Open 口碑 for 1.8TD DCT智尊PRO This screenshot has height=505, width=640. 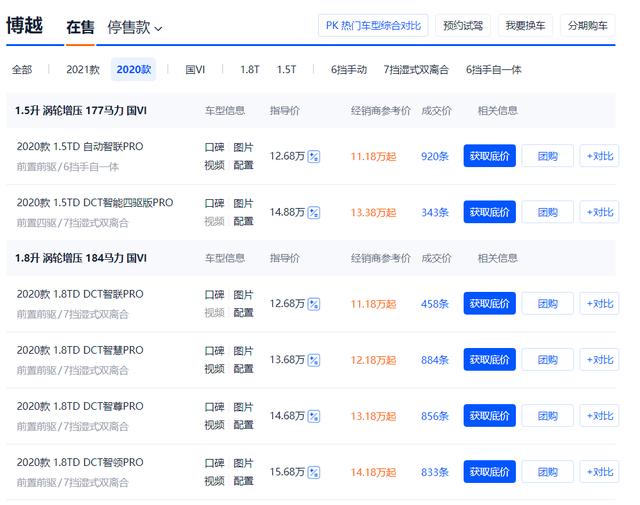tap(215, 407)
